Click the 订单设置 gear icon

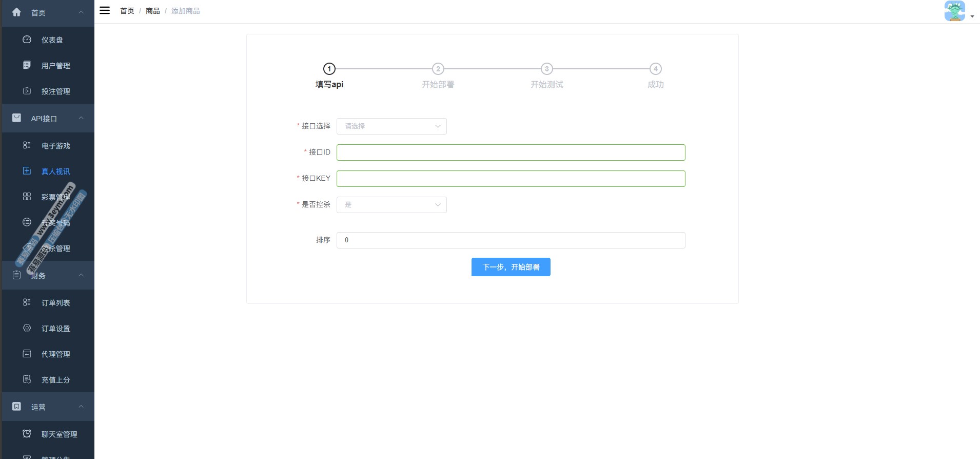click(27, 328)
